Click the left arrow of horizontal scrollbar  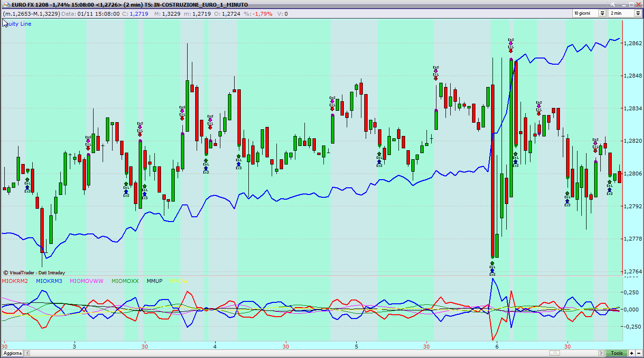tap(27, 353)
